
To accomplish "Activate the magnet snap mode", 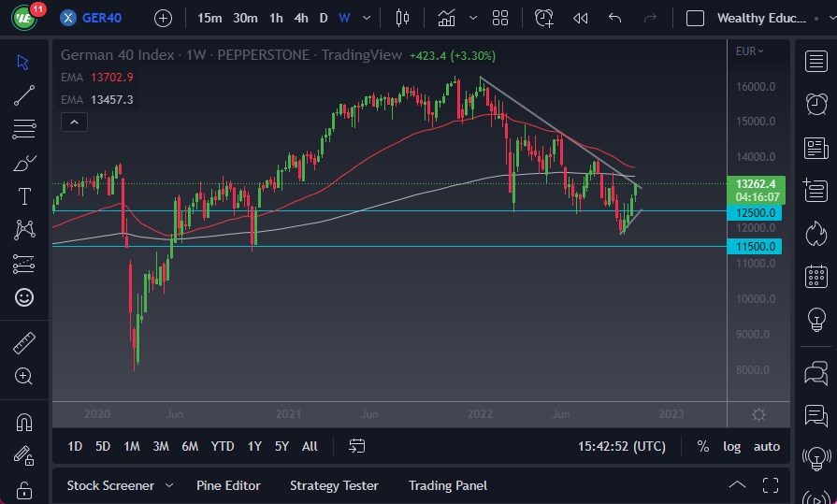I will (x=24, y=421).
